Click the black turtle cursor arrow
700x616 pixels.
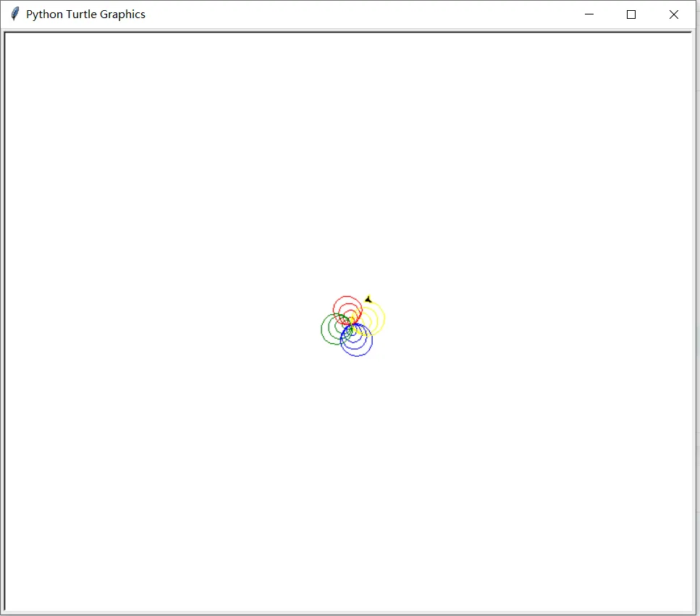click(368, 299)
